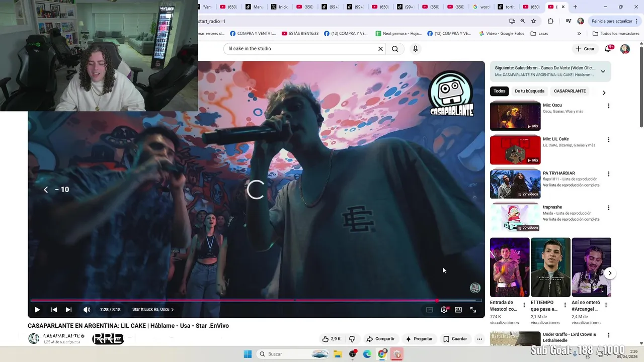This screenshot has height=362, width=644.
Task: Open the Crear menu
Action: tap(585, 49)
